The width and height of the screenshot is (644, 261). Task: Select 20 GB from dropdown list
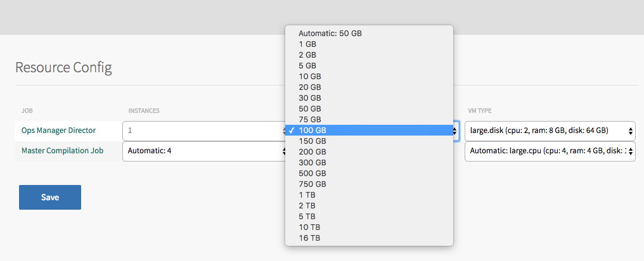point(309,87)
